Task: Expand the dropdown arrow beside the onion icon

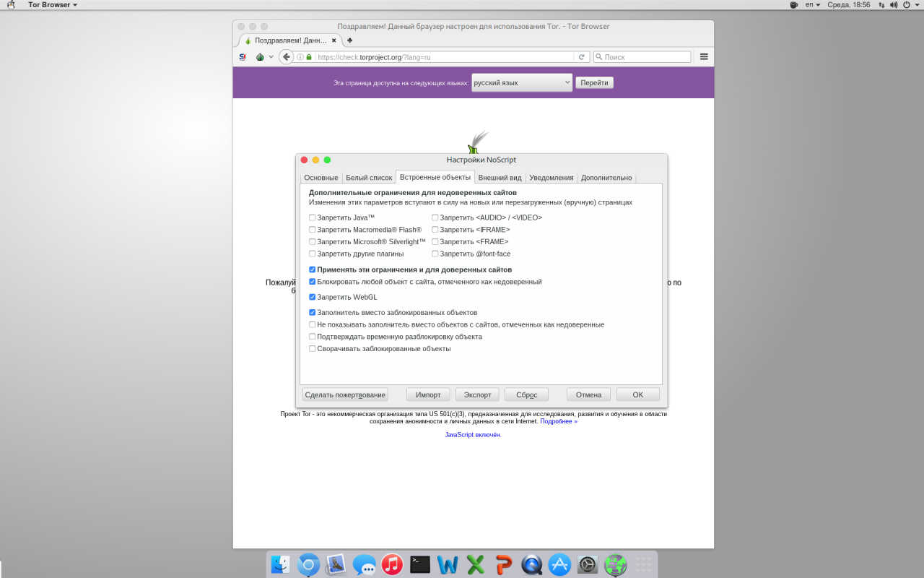Action: tap(271, 57)
